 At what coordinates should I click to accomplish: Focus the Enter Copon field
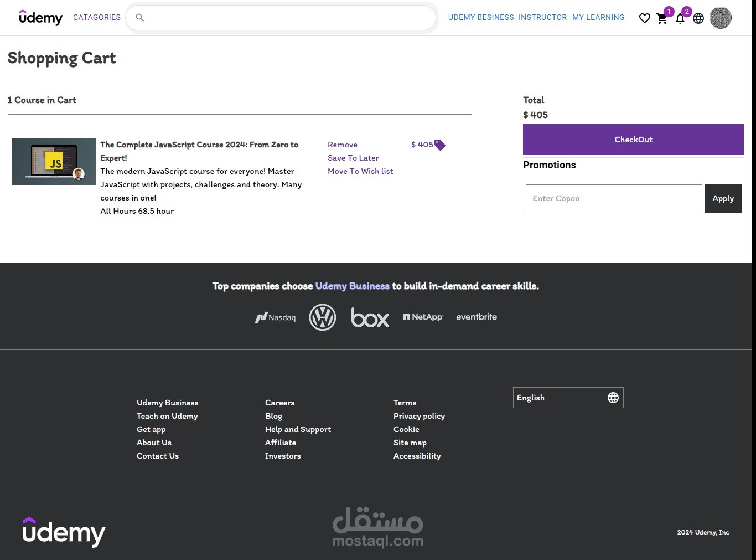coord(614,198)
